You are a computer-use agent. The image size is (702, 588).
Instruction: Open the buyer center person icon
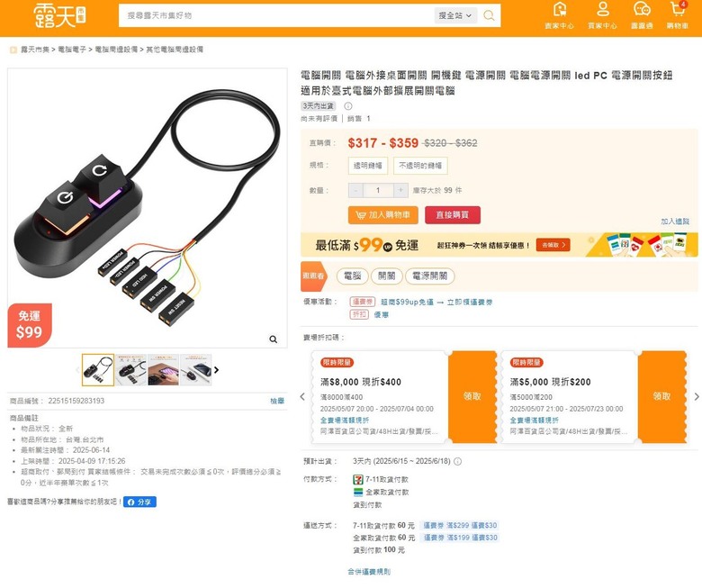pyautogui.click(x=603, y=10)
